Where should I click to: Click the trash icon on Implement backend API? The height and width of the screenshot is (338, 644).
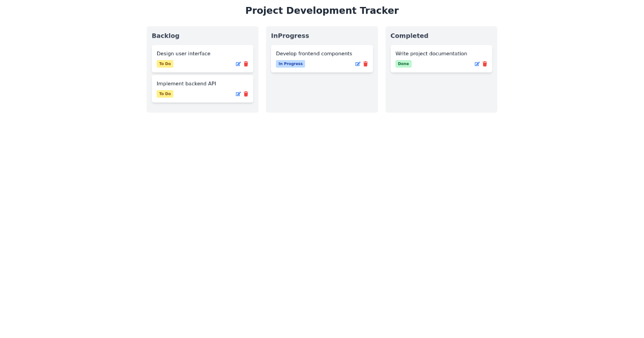[x=246, y=94]
